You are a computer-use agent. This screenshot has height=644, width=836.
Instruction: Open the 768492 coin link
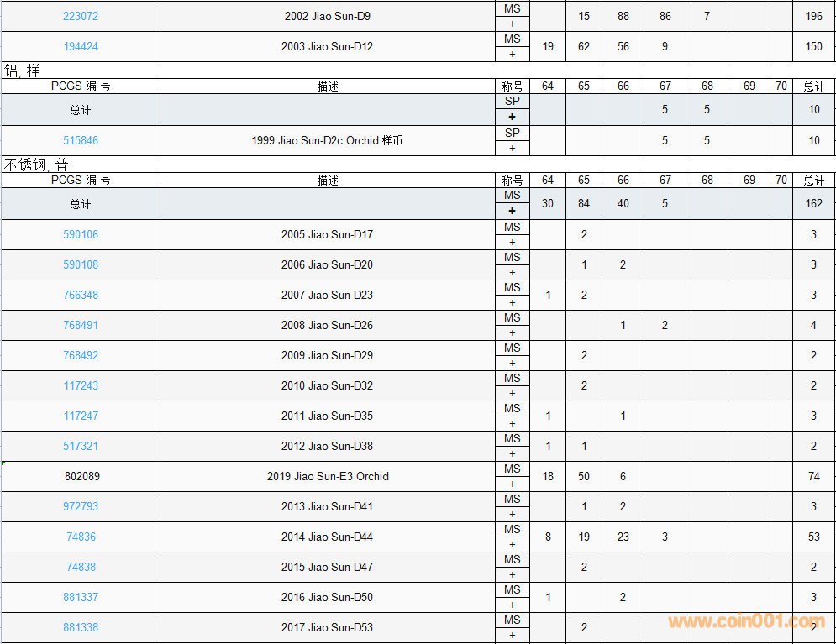tap(81, 355)
